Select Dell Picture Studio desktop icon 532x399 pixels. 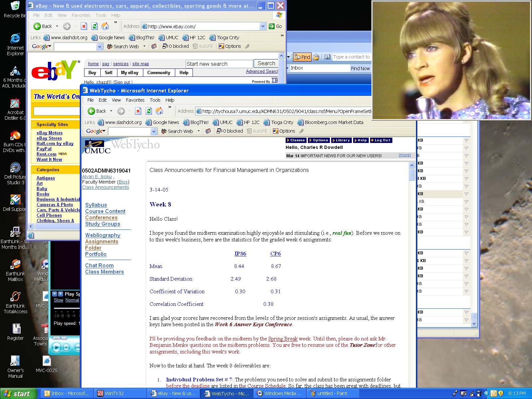(x=15, y=174)
